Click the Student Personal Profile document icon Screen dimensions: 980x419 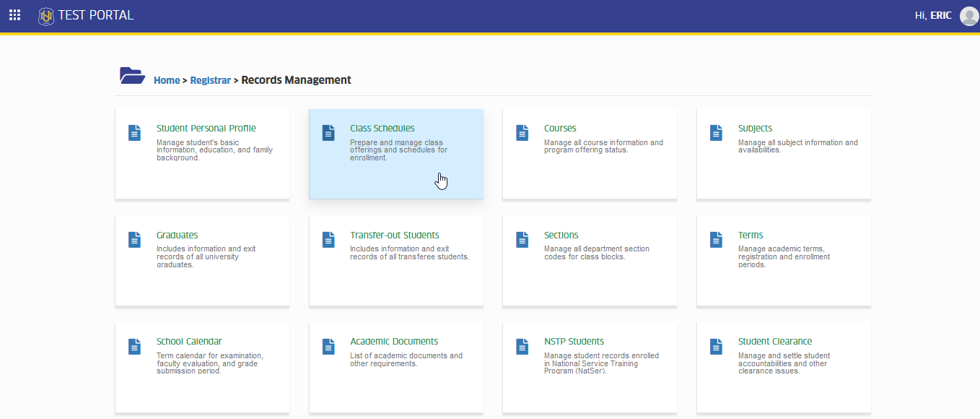[134, 132]
